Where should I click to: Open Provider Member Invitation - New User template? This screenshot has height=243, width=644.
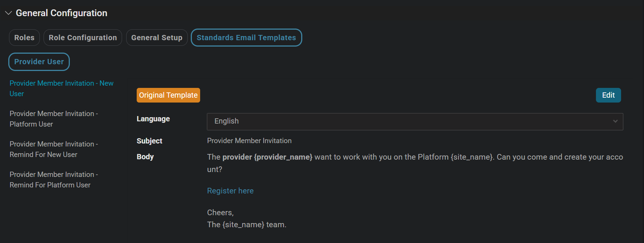coord(61,88)
